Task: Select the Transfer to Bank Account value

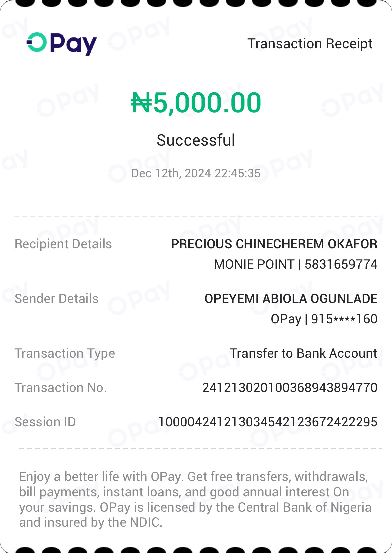Action: tap(303, 353)
